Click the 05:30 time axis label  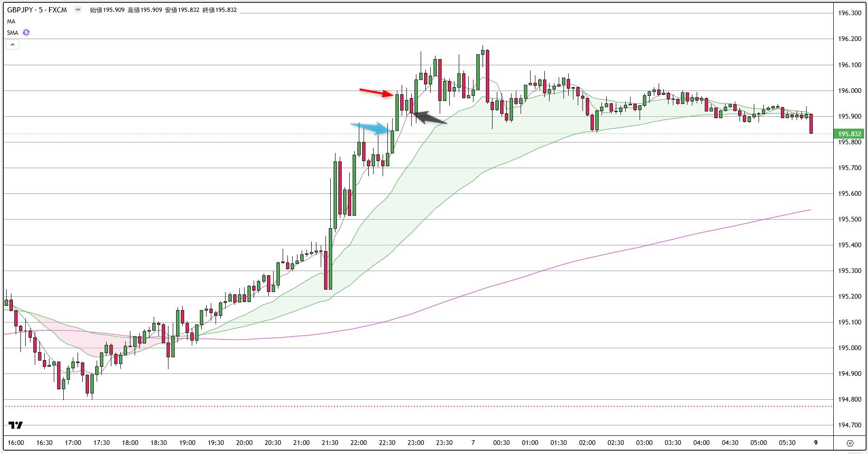point(787,443)
